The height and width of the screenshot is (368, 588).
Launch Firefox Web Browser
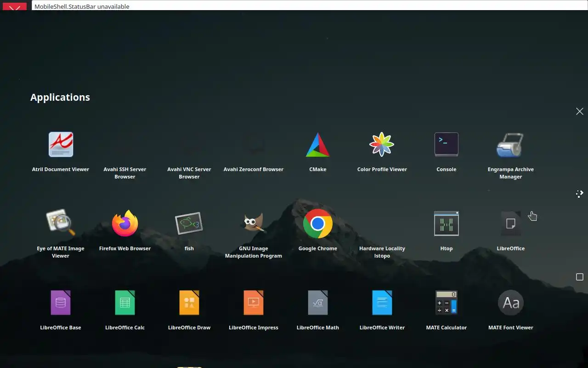click(x=125, y=224)
